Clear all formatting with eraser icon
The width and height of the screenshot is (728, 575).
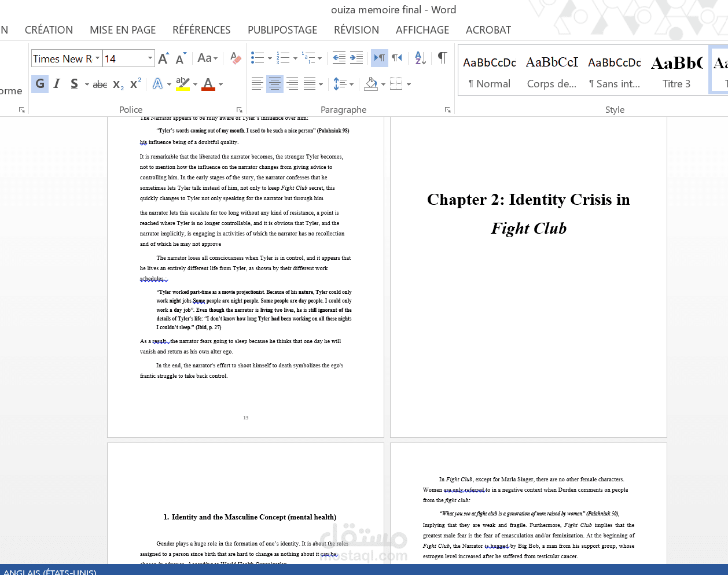pyautogui.click(x=236, y=58)
